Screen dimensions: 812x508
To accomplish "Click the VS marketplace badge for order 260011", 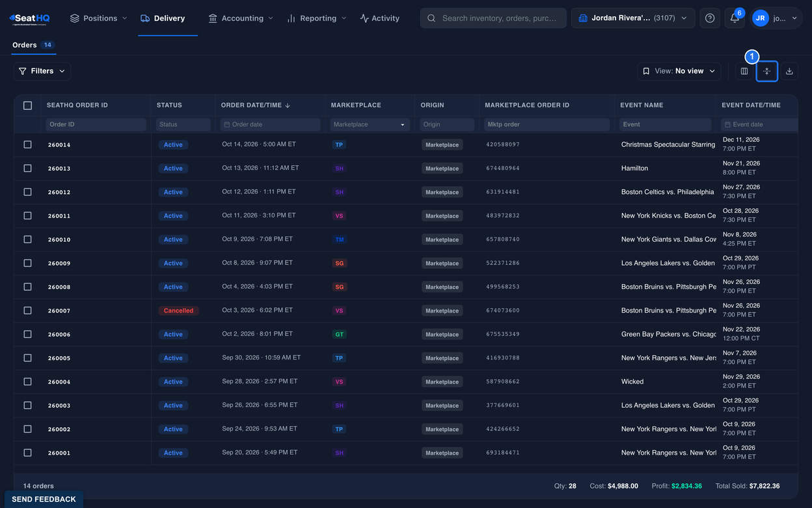I will [339, 216].
